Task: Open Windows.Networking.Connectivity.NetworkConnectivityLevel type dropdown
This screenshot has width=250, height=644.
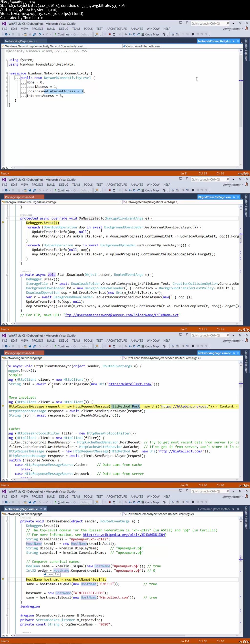Action: tap(62, 46)
